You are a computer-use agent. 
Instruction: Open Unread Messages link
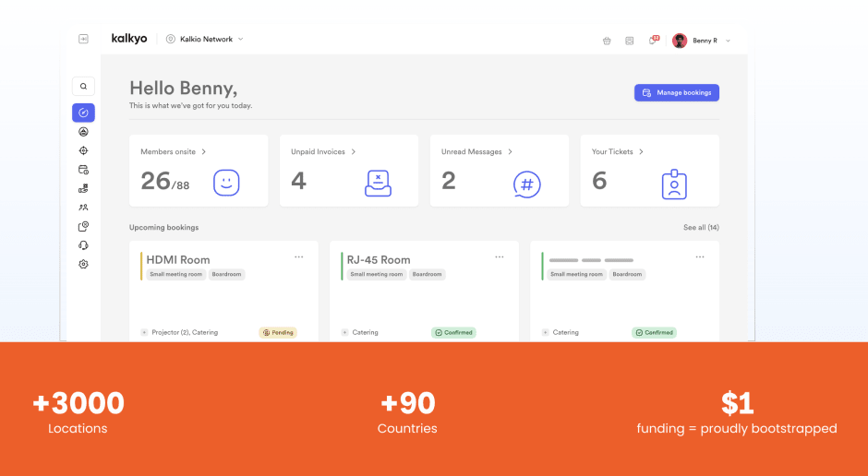coord(471,151)
